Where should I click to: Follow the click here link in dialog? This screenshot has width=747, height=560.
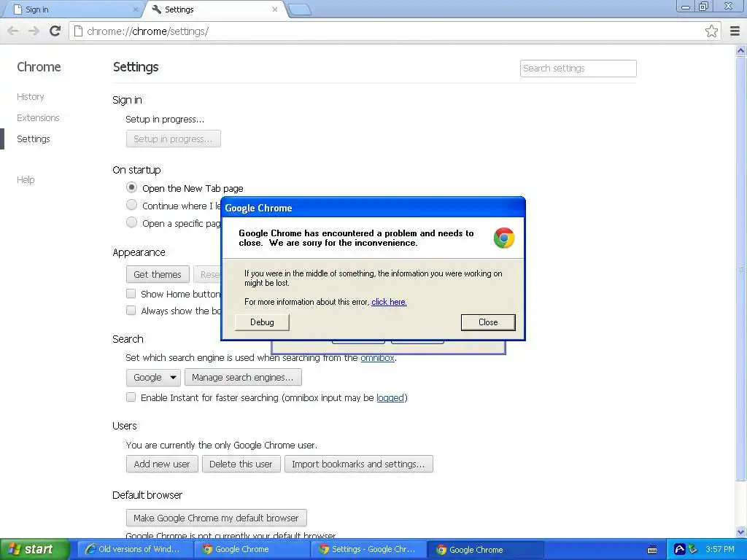tap(389, 302)
